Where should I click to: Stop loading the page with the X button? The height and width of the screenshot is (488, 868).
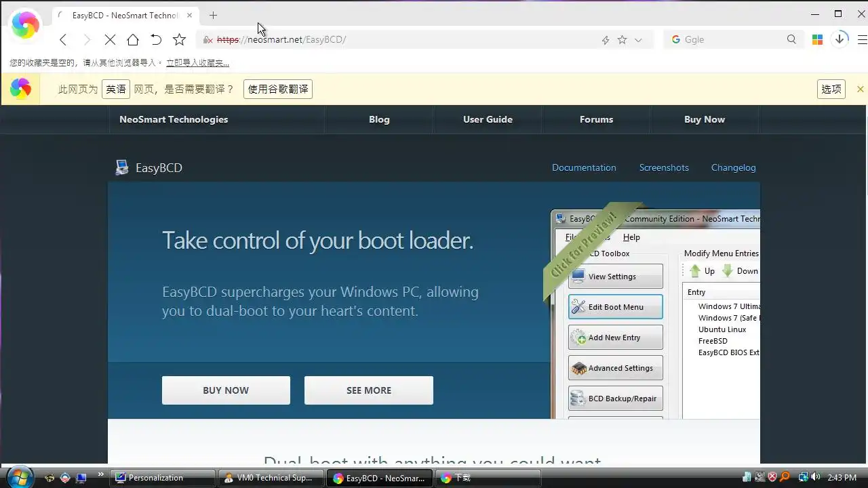click(110, 40)
